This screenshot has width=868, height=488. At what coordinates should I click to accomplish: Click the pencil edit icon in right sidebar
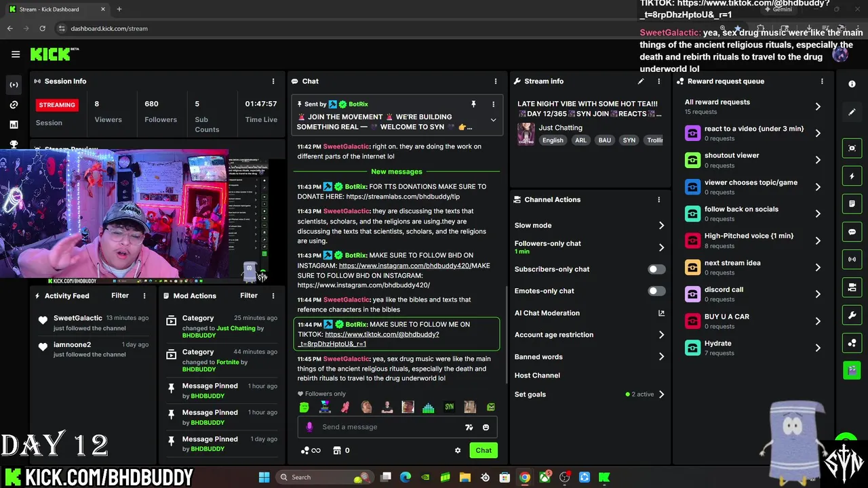pyautogui.click(x=852, y=113)
